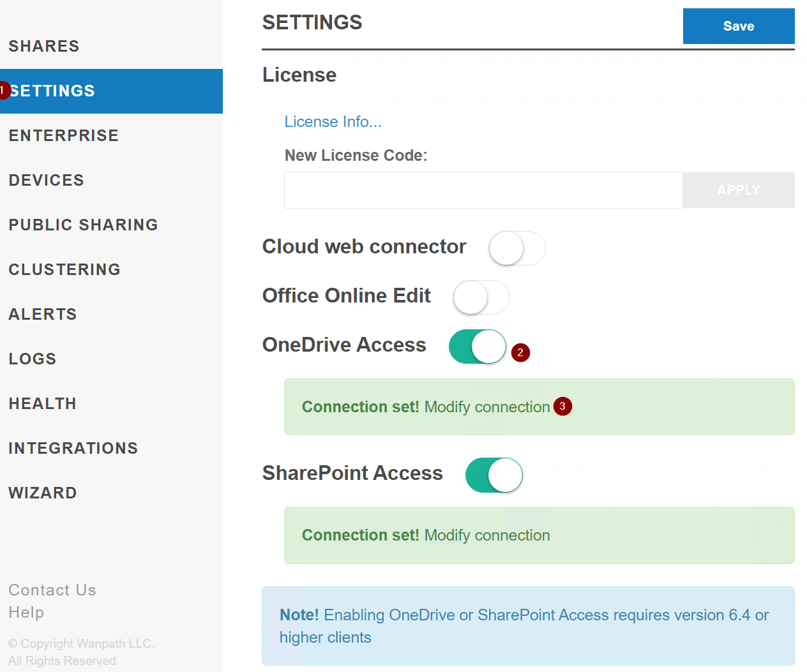Open the License Info link
807x672 pixels.
[333, 121]
